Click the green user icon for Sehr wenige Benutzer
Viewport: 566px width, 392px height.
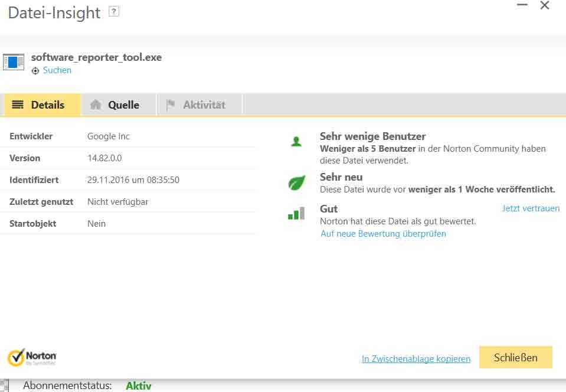(296, 142)
